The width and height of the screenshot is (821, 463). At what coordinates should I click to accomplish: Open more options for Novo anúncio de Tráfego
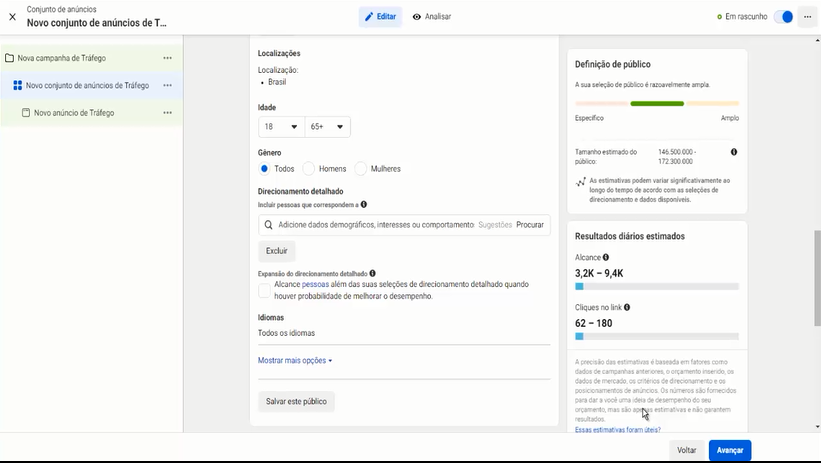coord(168,113)
